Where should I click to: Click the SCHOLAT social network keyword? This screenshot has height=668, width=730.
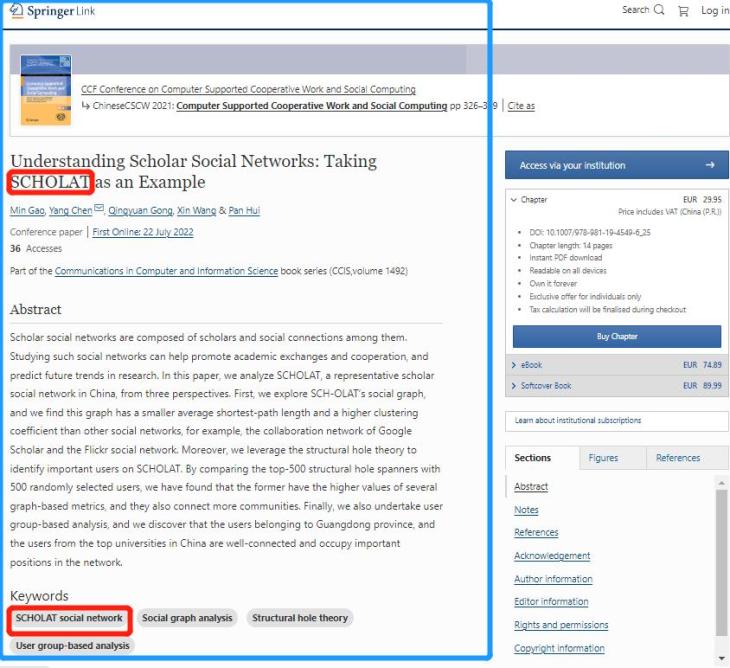[69, 618]
